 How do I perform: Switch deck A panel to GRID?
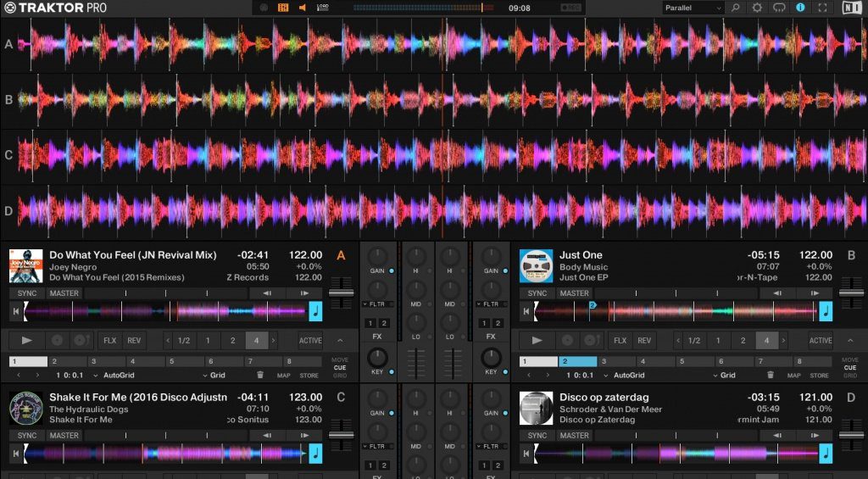pos(340,376)
